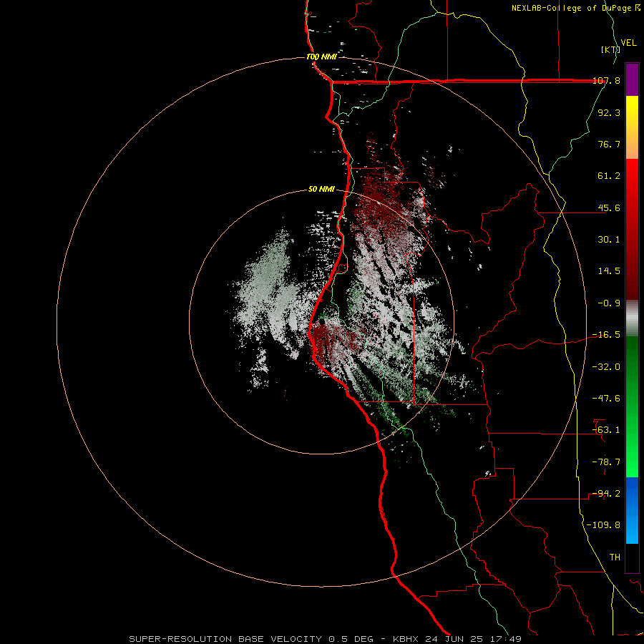The height and width of the screenshot is (644, 644).
Task: Pick the 76.7 velocity scale label
Action: click(x=609, y=144)
